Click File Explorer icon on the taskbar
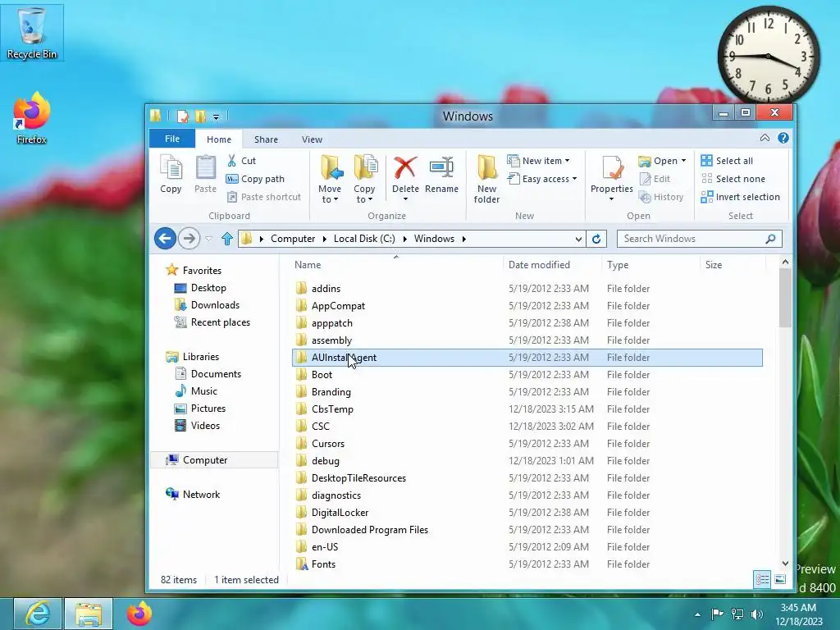 tap(89, 614)
